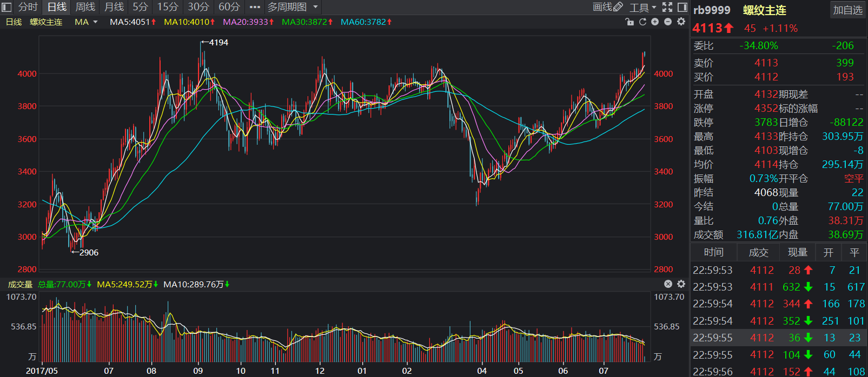Toggle the chart lock icon
Viewport: 868px width, 377px height.
coord(629,22)
